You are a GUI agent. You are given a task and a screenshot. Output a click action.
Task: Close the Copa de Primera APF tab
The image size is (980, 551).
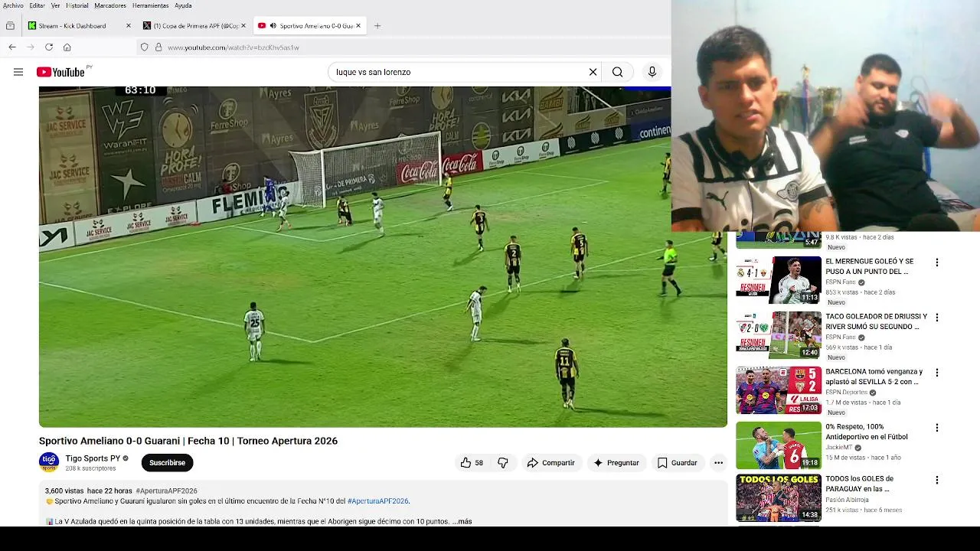click(243, 26)
